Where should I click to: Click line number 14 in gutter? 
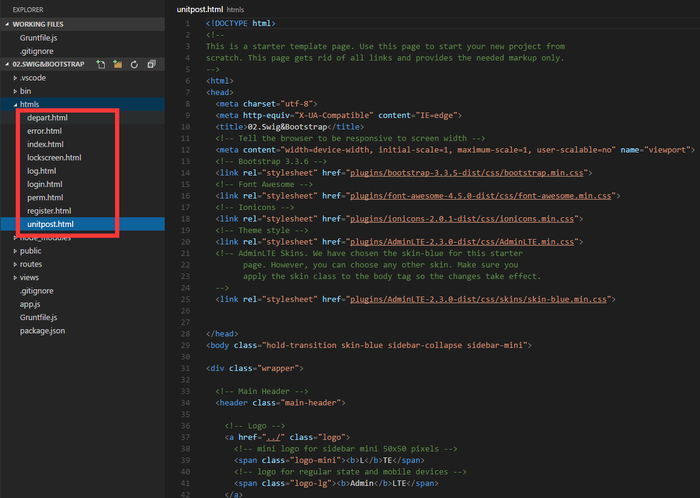click(x=186, y=173)
